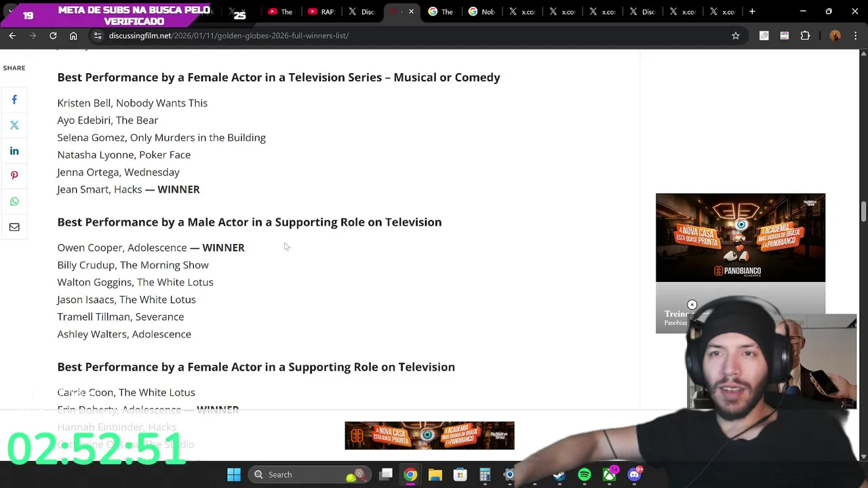Switch to the first X 'Disc' tab
The image size is (868, 488).
361,12
